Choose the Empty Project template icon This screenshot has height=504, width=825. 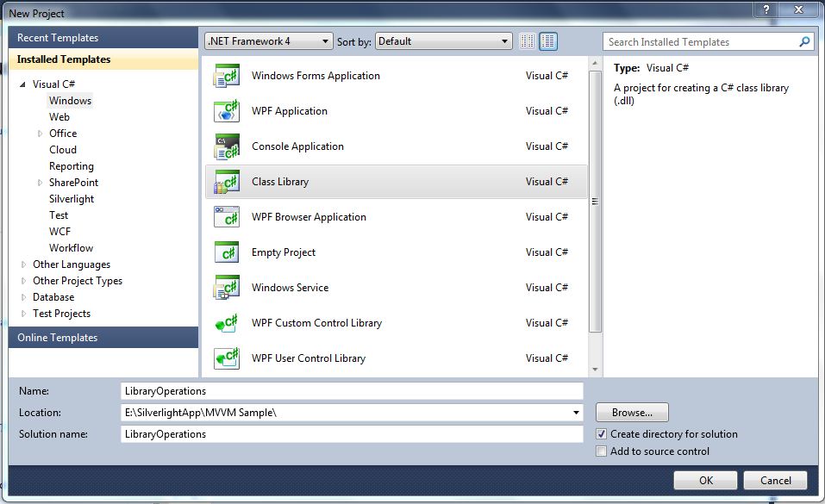(227, 252)
